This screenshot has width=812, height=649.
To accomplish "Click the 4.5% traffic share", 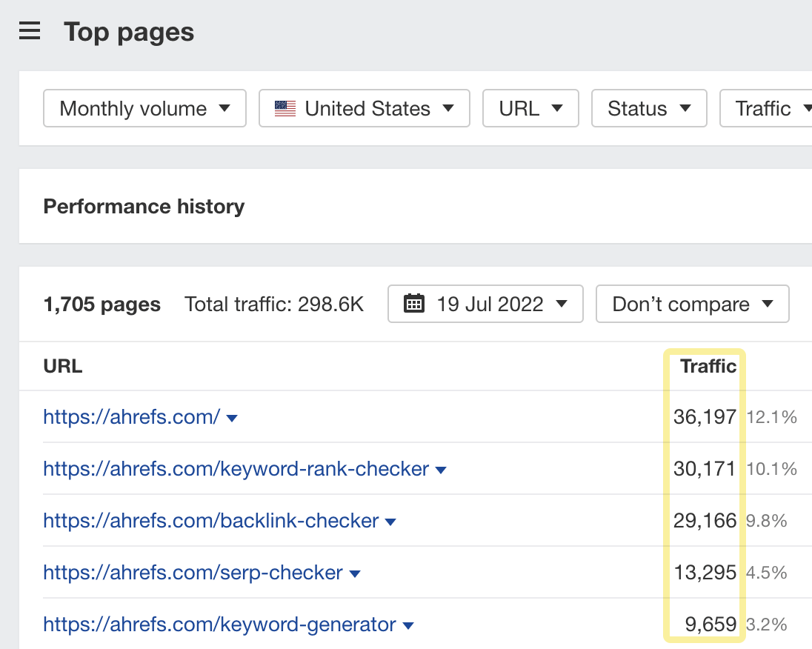I will (x=766, y=573).
